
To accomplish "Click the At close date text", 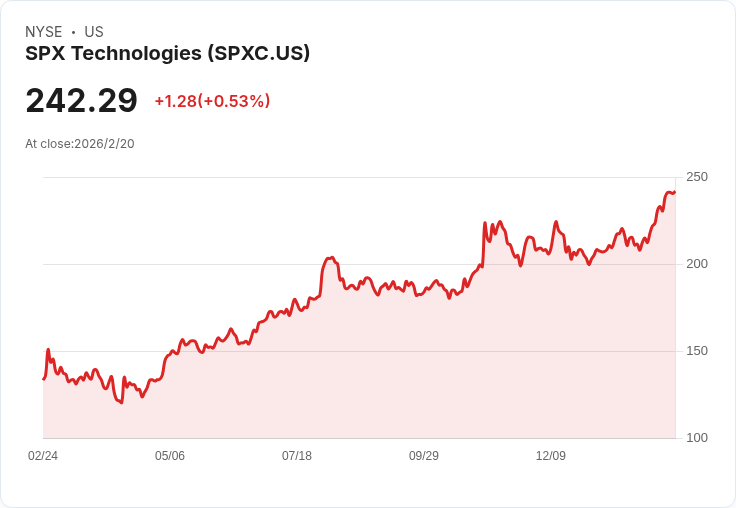I will (80, 144).
